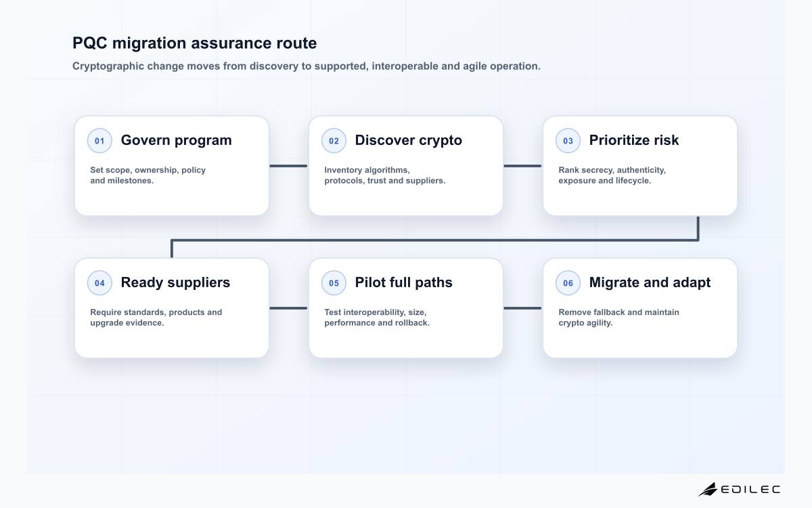Image resolution: width=812 pixels, height=508 pixels.
Task: Click the 02 step number badge
Action: tap(334, 141)
